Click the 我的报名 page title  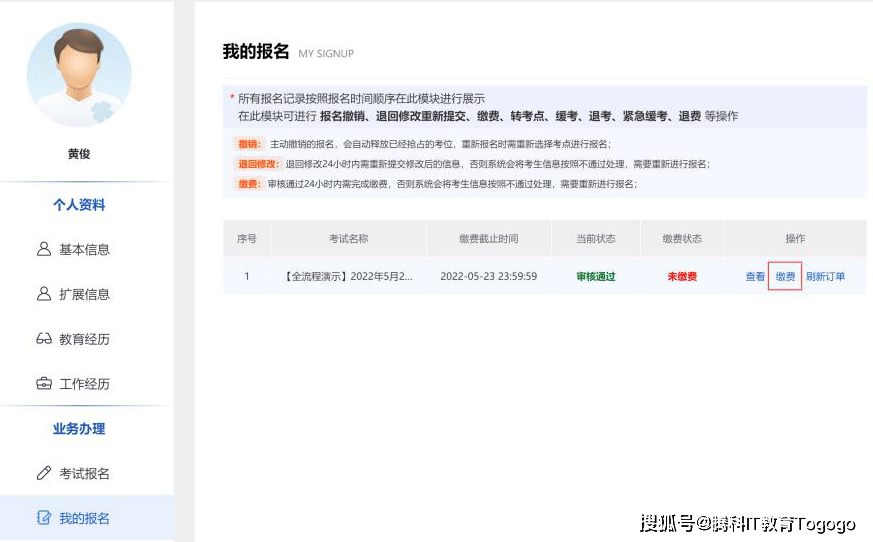coord(256,51)
